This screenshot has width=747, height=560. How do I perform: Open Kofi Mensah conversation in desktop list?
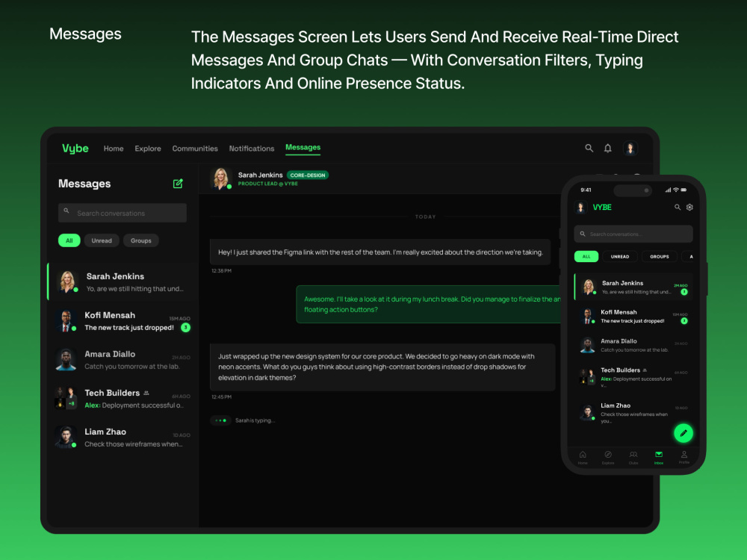(x=123, y=321)
